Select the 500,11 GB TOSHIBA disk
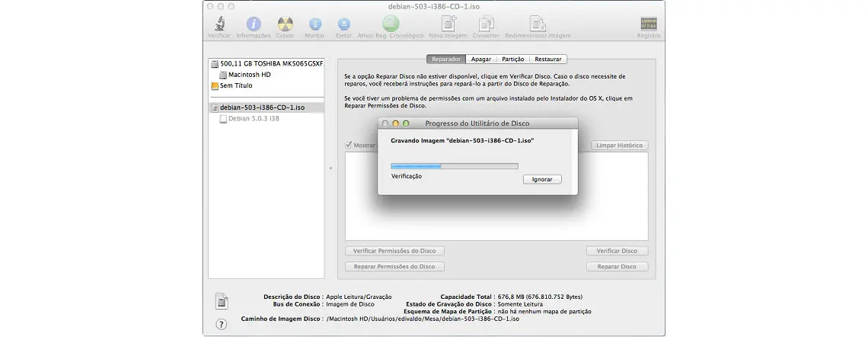This screenshot has height=337, width=868. (266, 63)
